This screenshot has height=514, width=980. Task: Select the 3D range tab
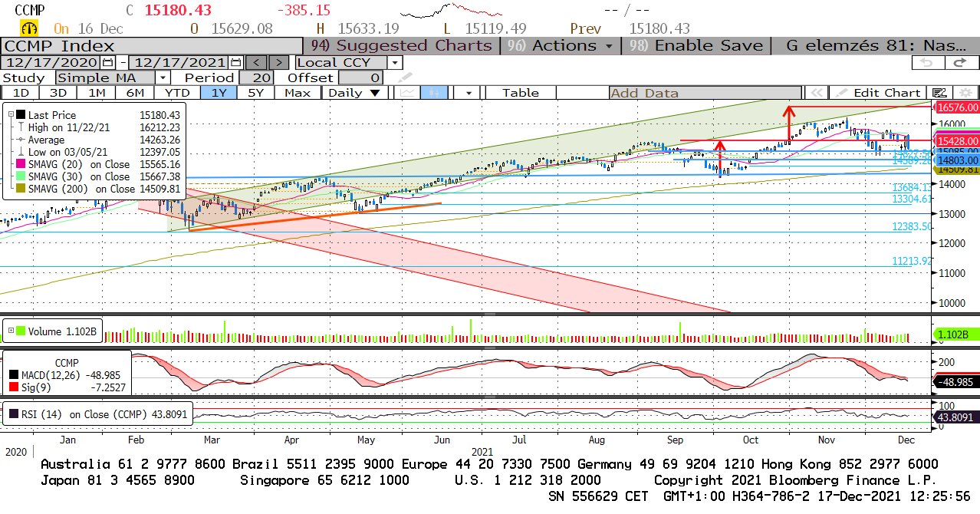(x=59, y=93)
